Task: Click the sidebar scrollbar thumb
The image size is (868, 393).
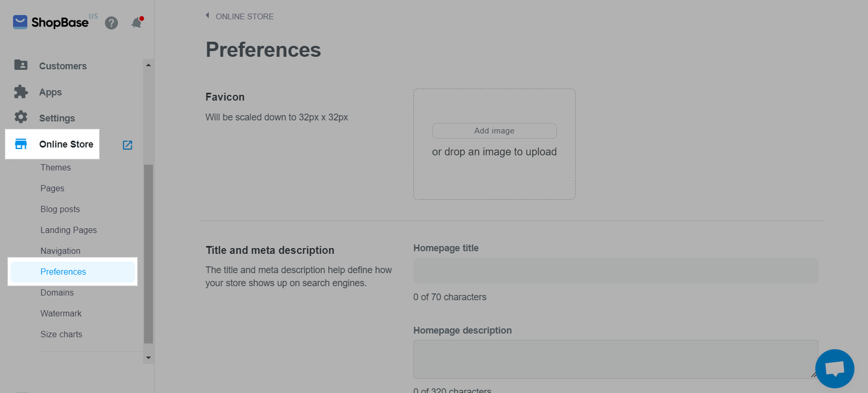Action: click(x=148, y=254)
